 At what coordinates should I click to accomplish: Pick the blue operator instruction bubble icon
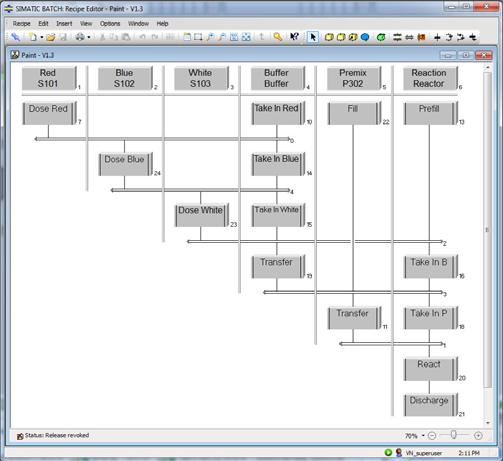365,37
